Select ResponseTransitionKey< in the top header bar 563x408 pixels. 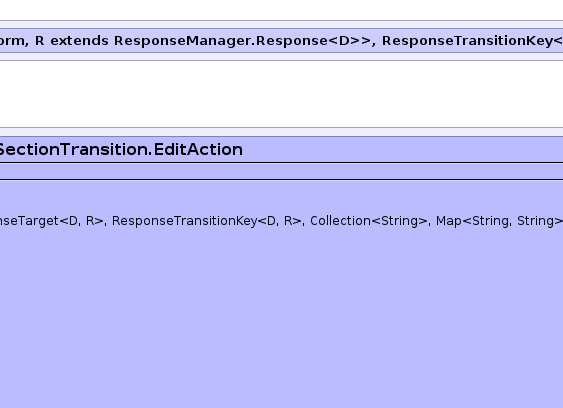(x=472, y=41)
